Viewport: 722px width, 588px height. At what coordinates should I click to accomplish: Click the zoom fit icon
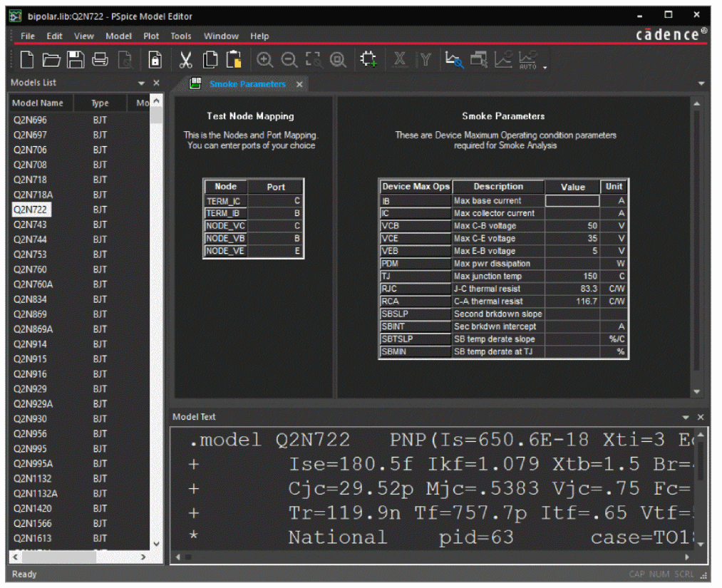pos(338,60)
